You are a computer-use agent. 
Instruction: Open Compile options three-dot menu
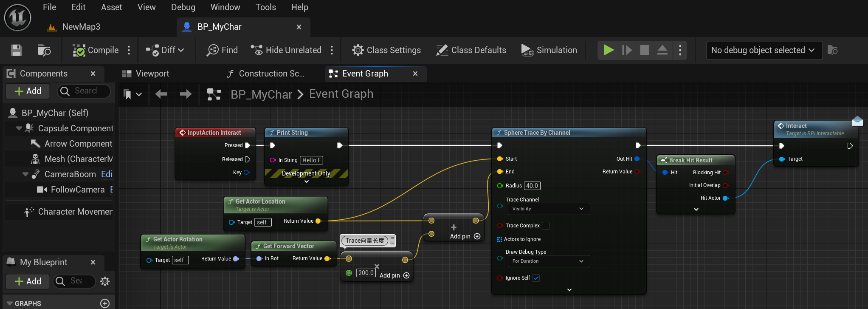(129, 50)
